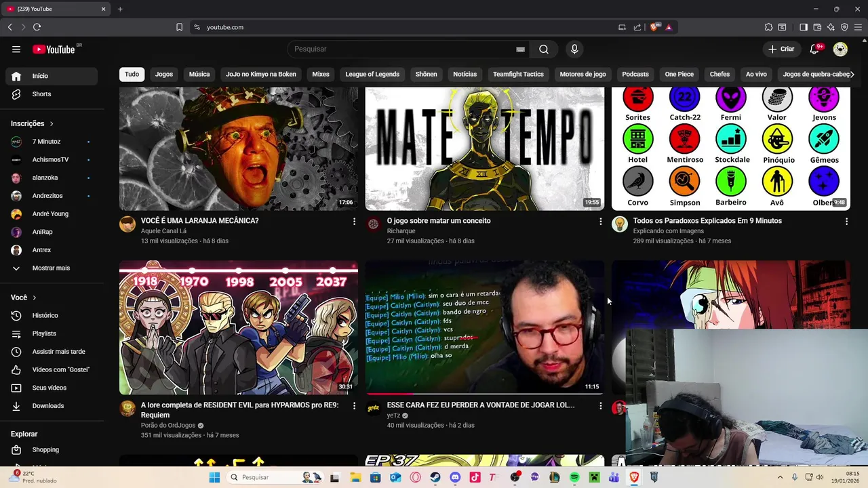Screen dimensions: 868x488
Task: Click the Brave Shields lion icon
Action: pos(654,27)
